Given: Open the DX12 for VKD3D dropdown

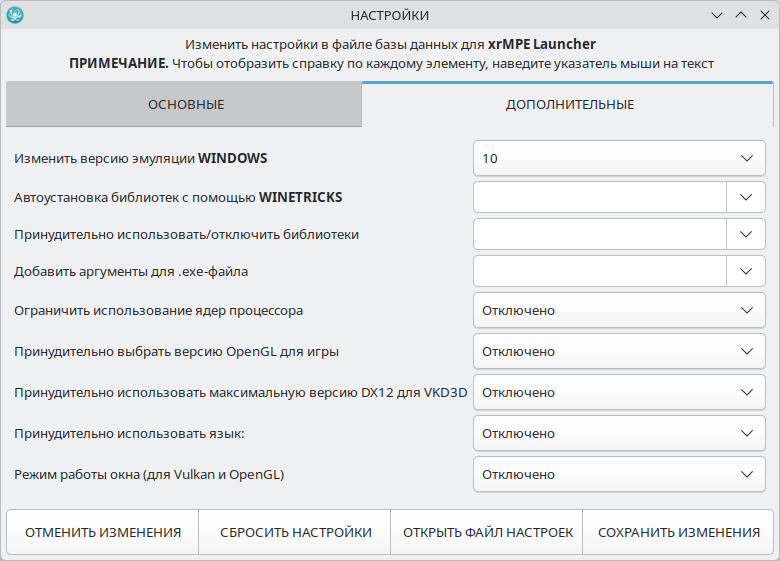Looking at the screenshot, I should tap(619, 392).
